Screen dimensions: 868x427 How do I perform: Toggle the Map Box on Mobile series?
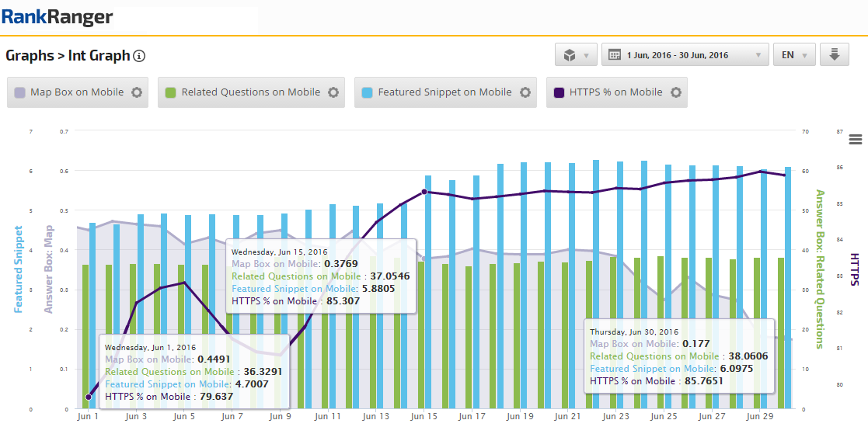click(x=77, y=92)
